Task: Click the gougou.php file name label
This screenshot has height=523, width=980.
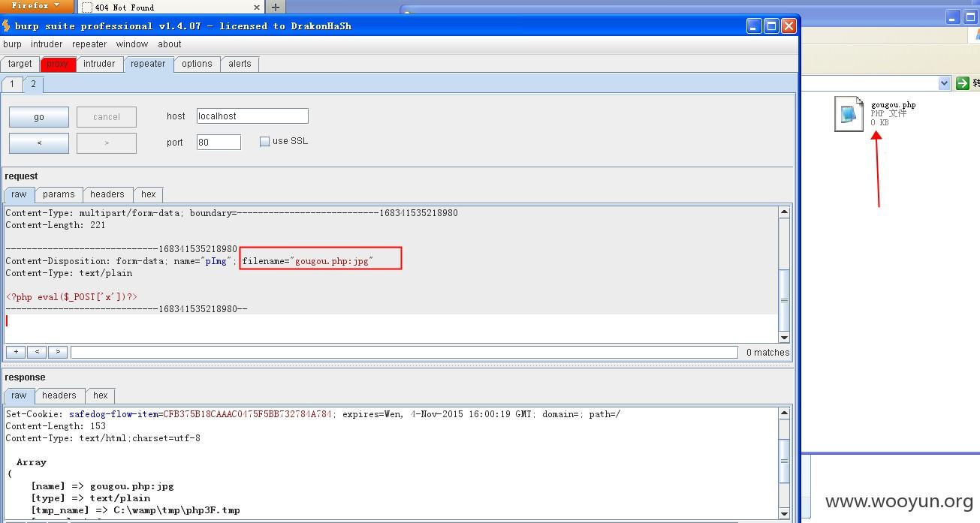Action: point(893,105)
